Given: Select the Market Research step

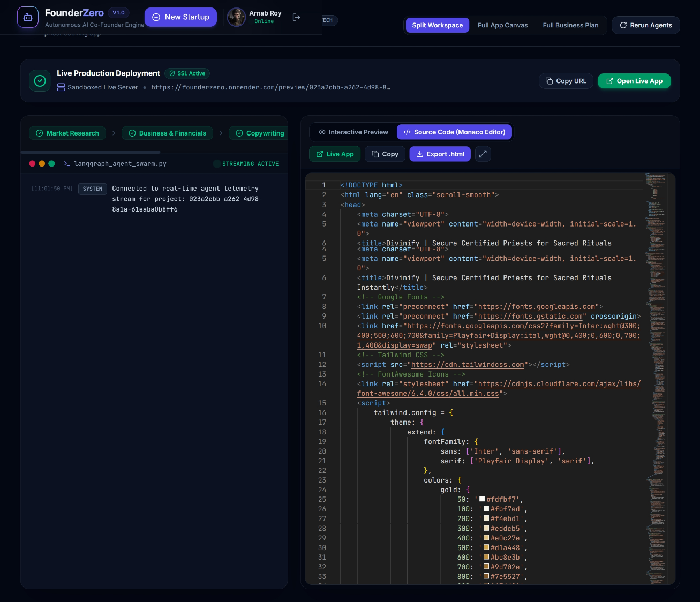Looking at the screenshot, I should pyautogui.click(x=67, y=133).
